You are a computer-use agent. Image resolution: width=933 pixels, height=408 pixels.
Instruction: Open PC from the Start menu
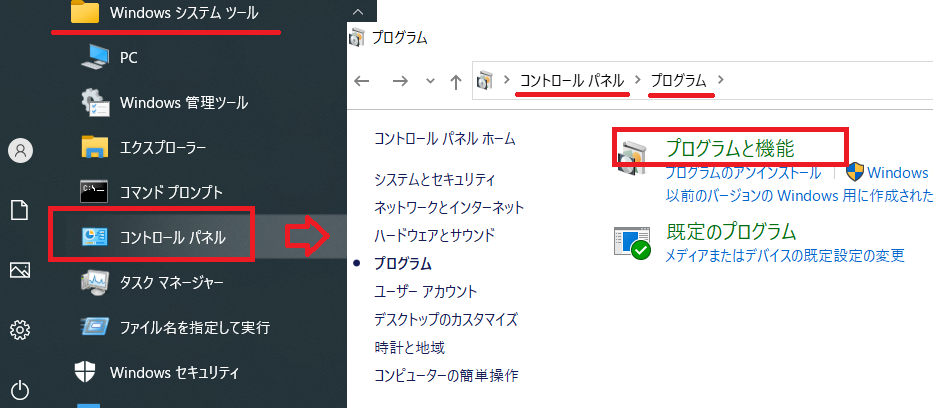[x=129, y=58]
